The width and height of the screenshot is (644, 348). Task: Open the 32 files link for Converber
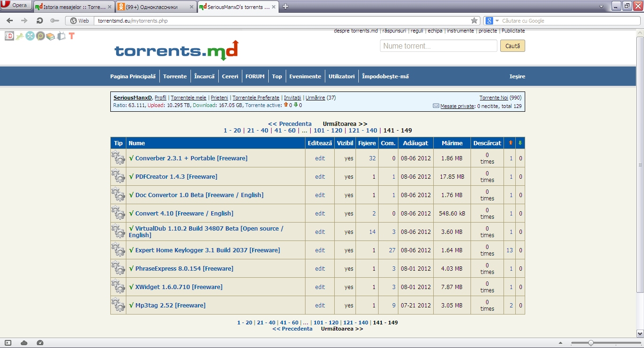pyautogui.click(x=372, y=158)
